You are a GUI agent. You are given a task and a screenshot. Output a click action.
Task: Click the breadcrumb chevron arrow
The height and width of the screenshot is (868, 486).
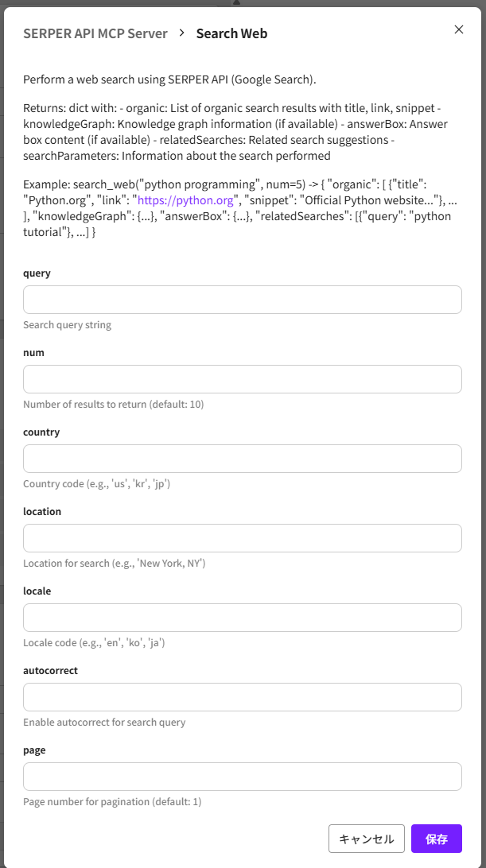pos(182,33)
